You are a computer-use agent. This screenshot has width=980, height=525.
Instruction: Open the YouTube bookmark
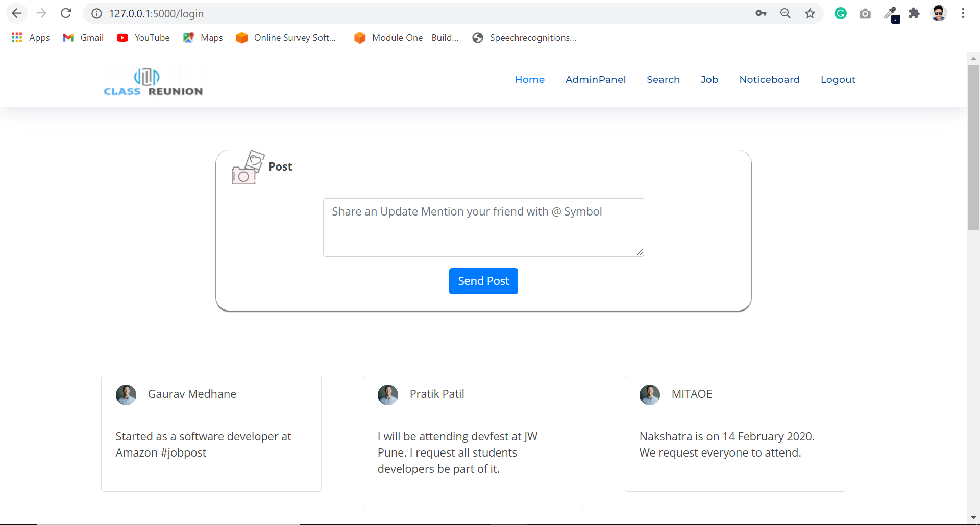[x=143, y=38]
